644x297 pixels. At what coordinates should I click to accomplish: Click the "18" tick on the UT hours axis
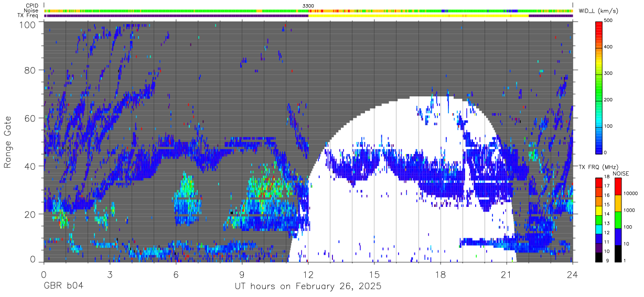tap(441, 274)
